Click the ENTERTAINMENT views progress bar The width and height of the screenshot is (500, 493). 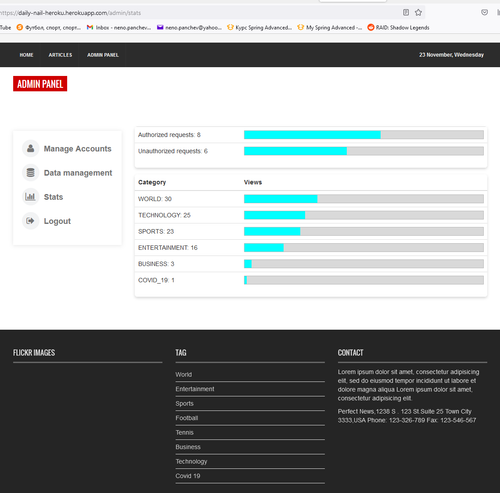364,247
